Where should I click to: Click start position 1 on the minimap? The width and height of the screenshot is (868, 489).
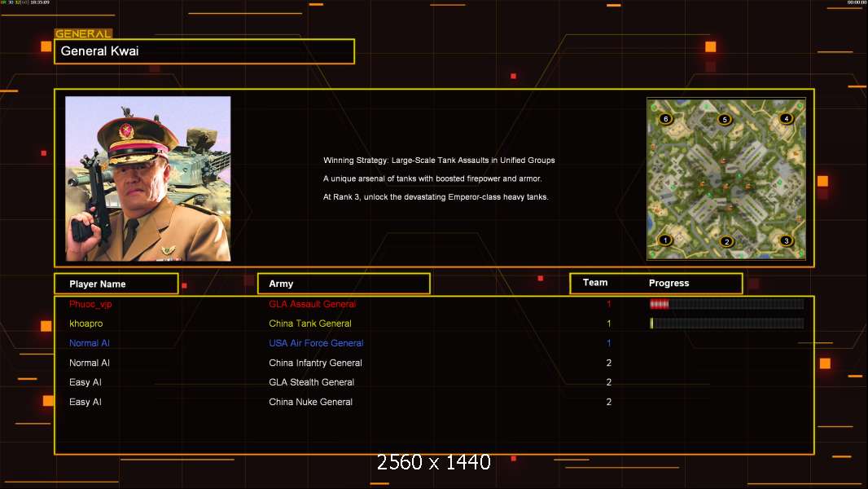tap(665, 240)
